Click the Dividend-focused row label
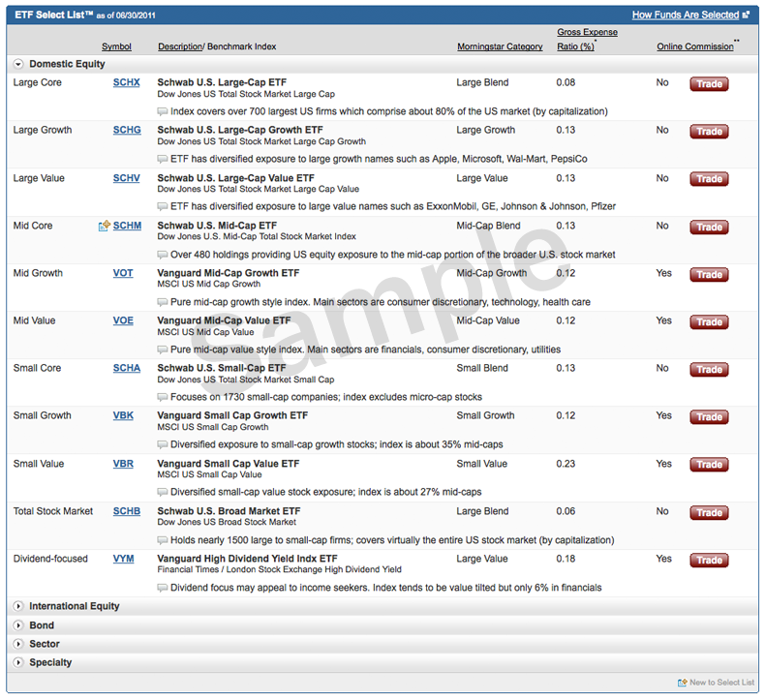The width and height of the screenshot is (765, 700). click(50, 559)
